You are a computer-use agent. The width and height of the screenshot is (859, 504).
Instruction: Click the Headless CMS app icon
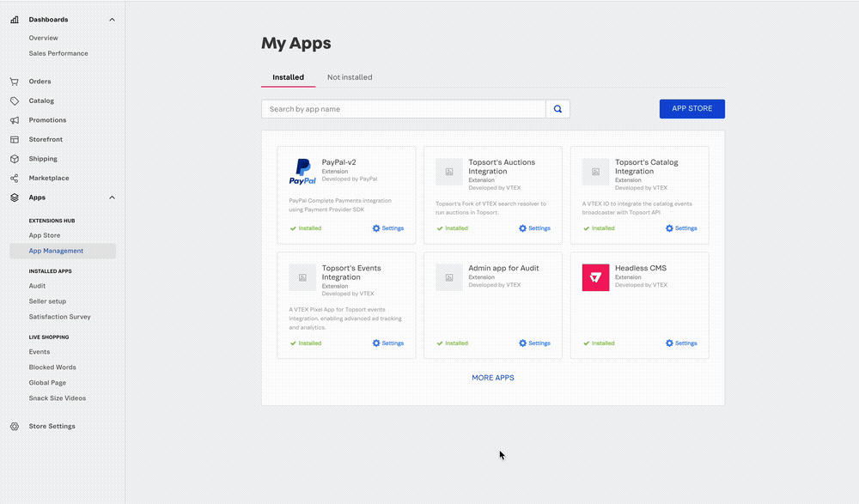(595, 276)
